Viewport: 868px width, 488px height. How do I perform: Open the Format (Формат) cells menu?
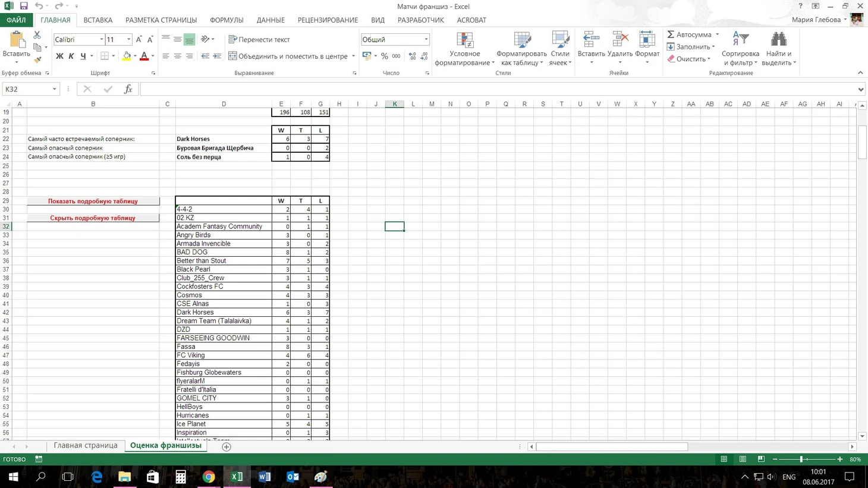pyautogui.click(x=647, y=49)
